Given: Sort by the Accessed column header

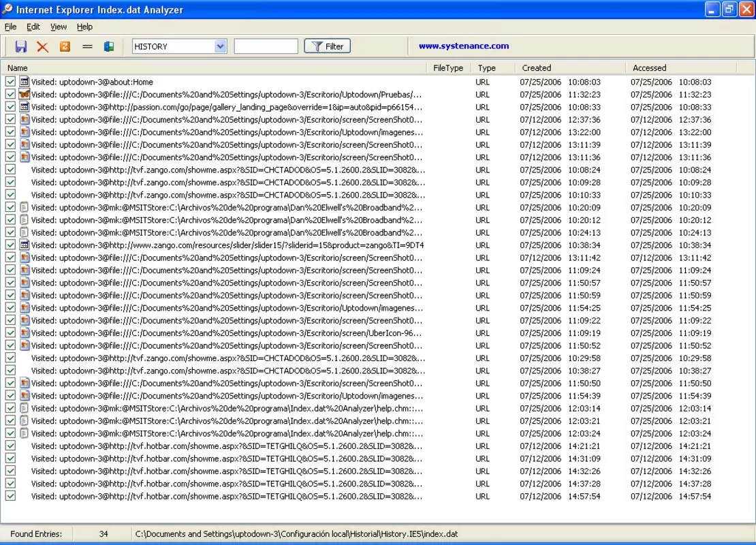Looking at the screenshot, I should point(681,68).
